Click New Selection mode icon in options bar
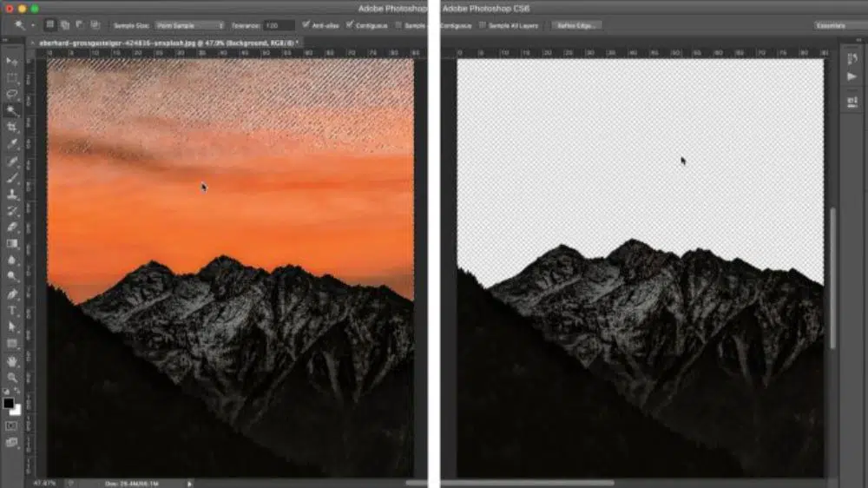 tap(49, 25)
